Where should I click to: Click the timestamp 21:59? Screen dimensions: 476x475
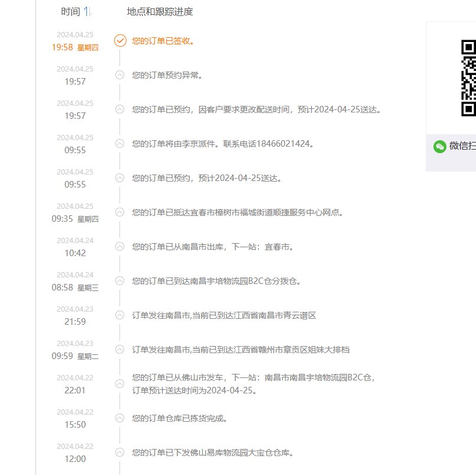tap(75, 322)
